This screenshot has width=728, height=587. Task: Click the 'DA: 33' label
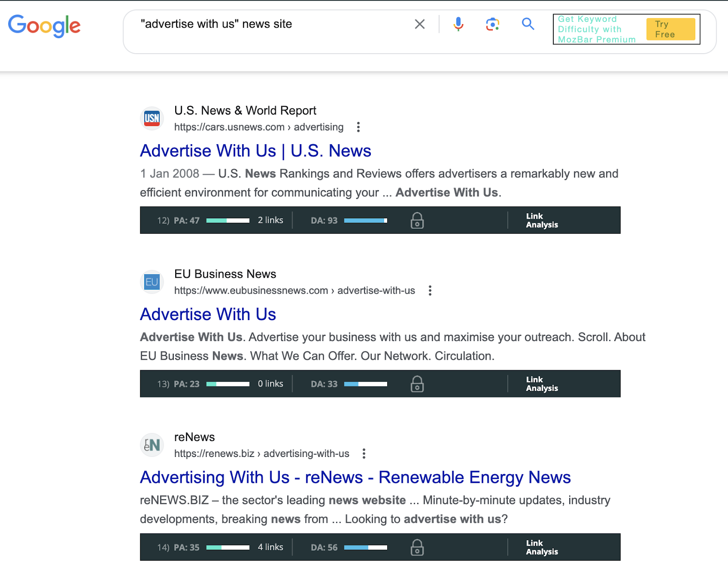click(x=324, y=384)
